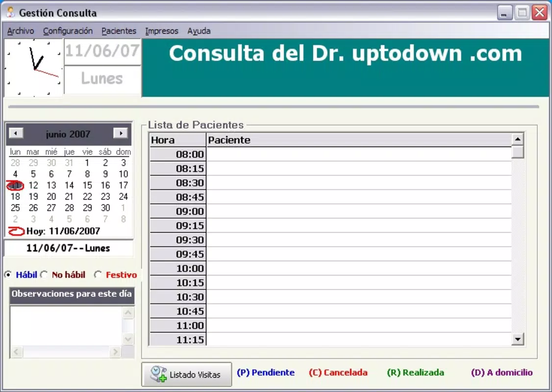552x392 pixels.
Task: Click observations box scroll right arrow
Action: (x=115, y=351)
